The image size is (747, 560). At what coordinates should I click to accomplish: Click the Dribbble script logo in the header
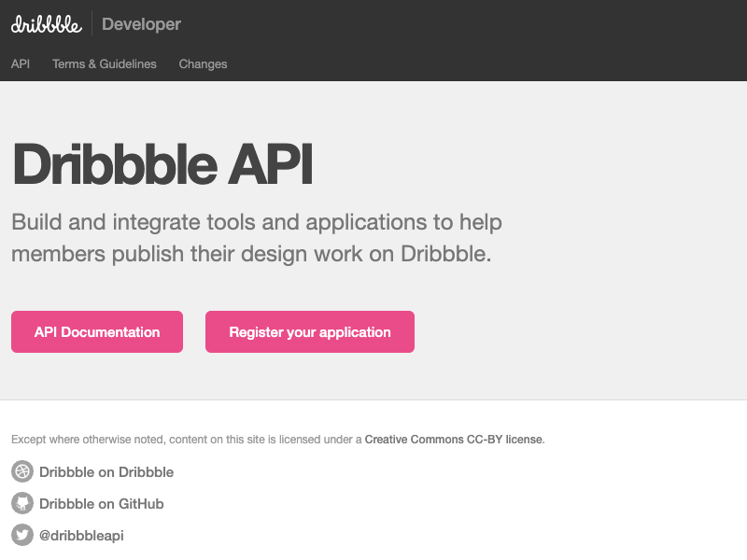(46, 24)
